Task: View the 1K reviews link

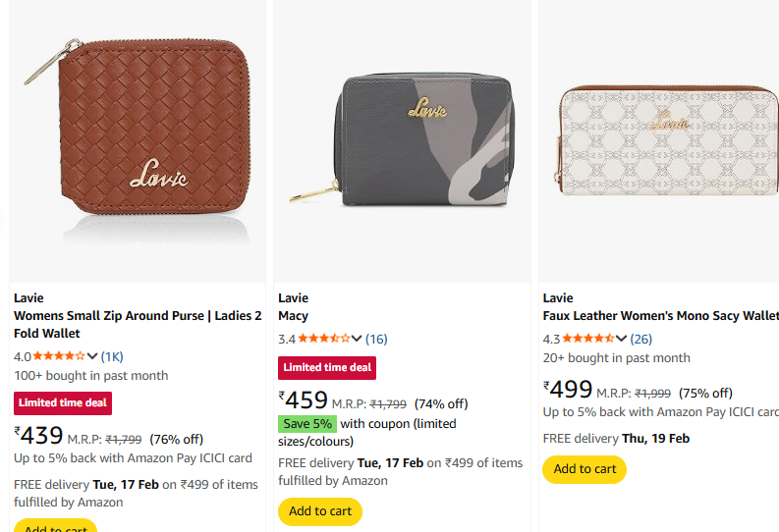Action: coord(112,356)
